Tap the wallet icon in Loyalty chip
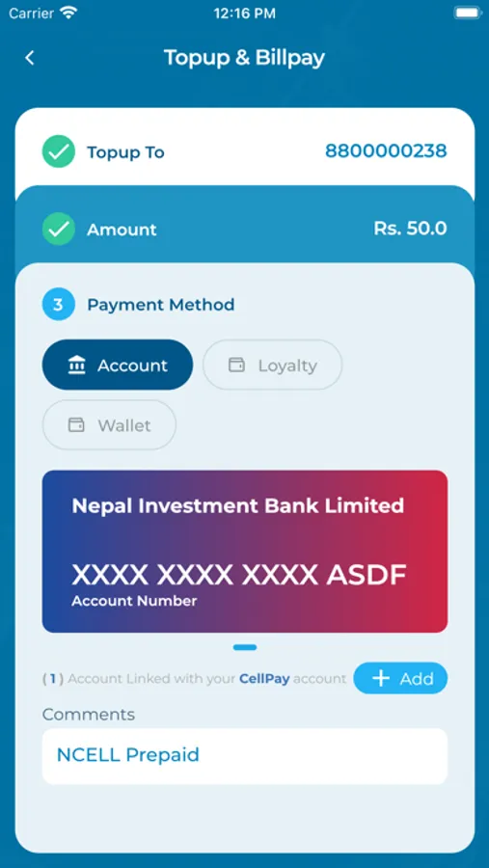The width and height of the screenshot is (489, 868). click(x=236, y=365)
